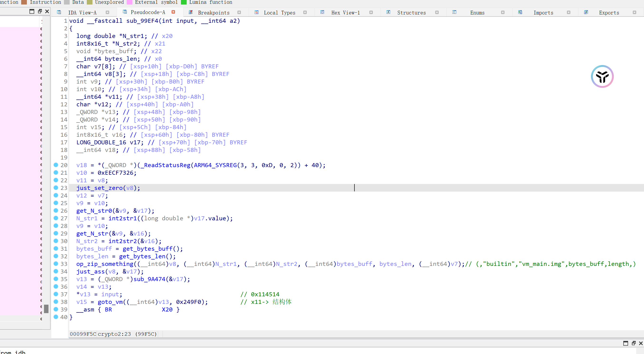Image resolution: width=644 pixels, height=354 pixels.
Task: Click the Hex View-1 tab icon
Action: point(323,12)
